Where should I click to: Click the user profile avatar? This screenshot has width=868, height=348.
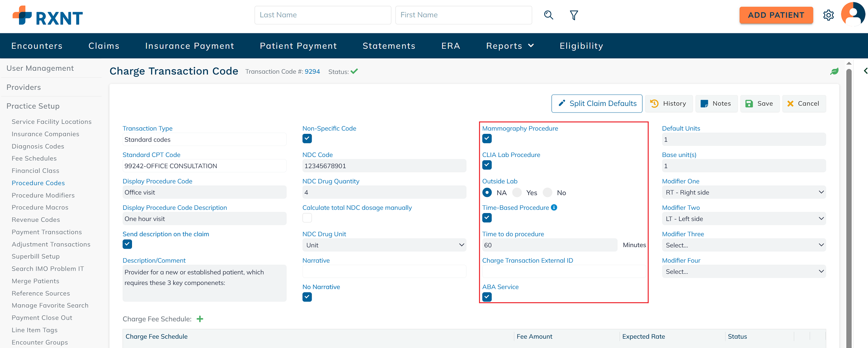853,14
